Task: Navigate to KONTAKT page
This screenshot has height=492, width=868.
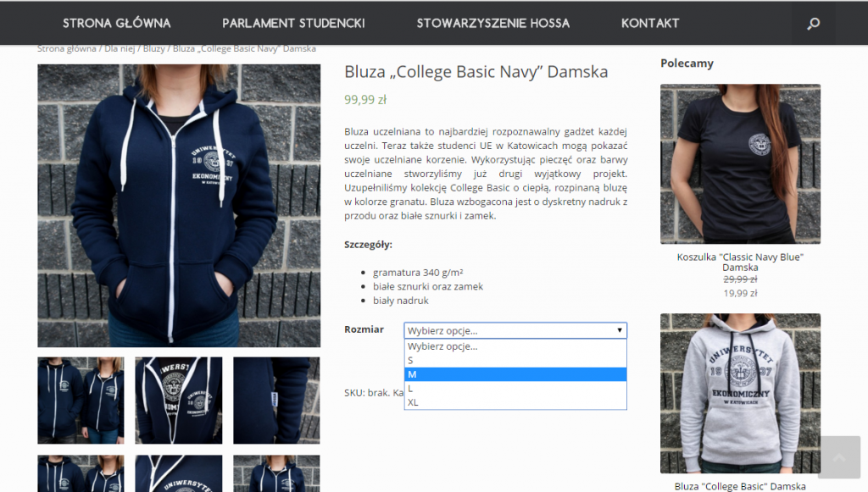Action: click(x=650, y=23)
